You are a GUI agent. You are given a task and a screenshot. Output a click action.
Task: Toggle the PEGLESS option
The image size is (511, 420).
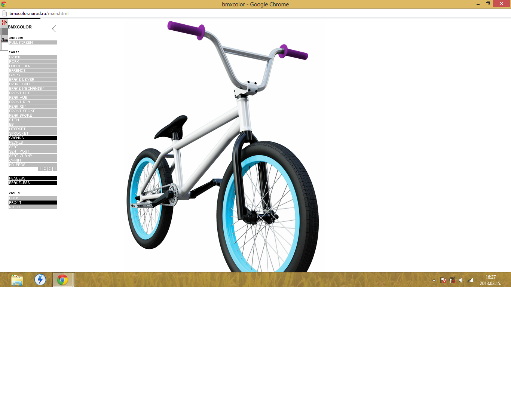(33, 178)
